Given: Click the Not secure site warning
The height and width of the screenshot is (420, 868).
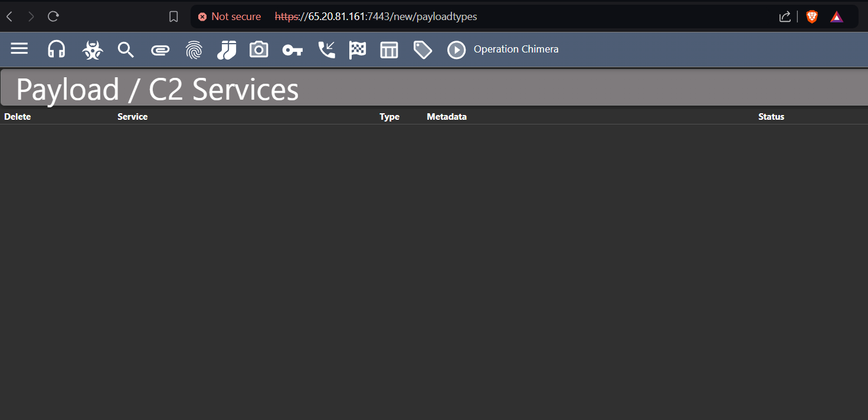Looking at the screenshot, I should [x=230, y=17].
